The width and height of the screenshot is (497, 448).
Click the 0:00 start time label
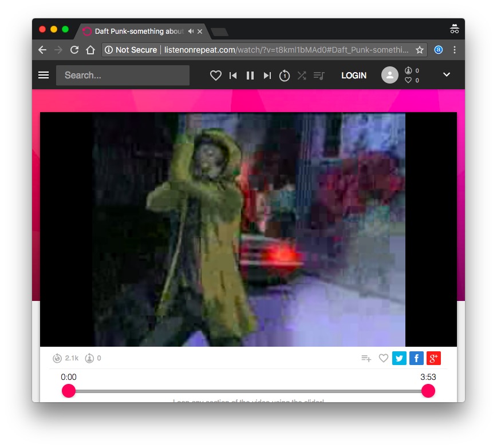point(69,377)
